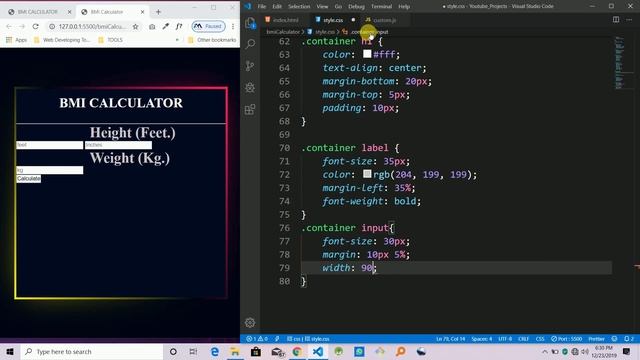The height and width of the screenshot is (360, 640).
Task: Open Task View on taskbar
Action: tap(193, 351)
